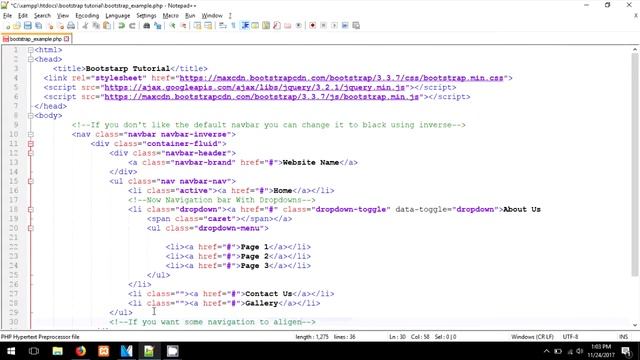Open XAMPP from the taskbar

click(x=104, y=351)
